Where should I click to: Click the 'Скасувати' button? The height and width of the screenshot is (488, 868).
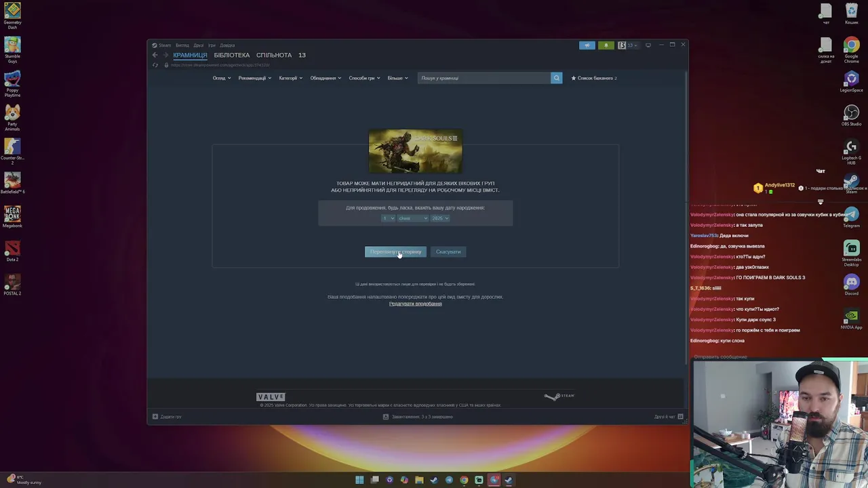pos(448,251)
